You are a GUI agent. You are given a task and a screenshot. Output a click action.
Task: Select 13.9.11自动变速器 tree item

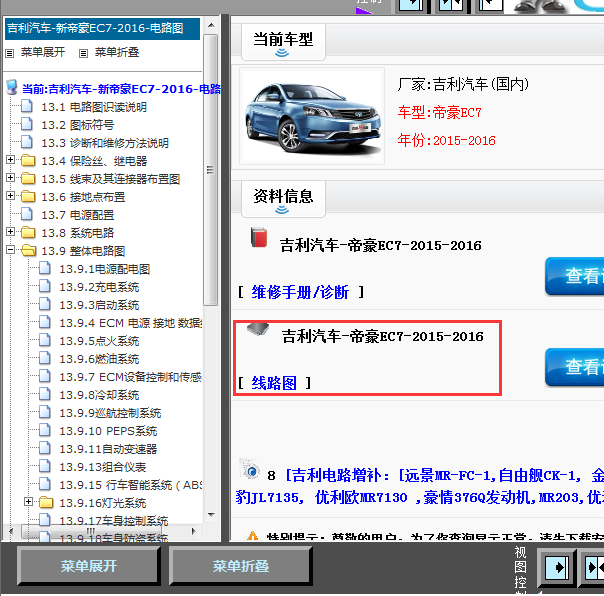click(108, 449)
